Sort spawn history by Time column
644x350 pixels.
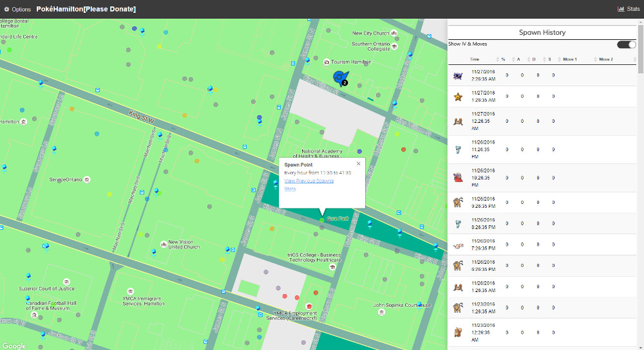point(474,59)
